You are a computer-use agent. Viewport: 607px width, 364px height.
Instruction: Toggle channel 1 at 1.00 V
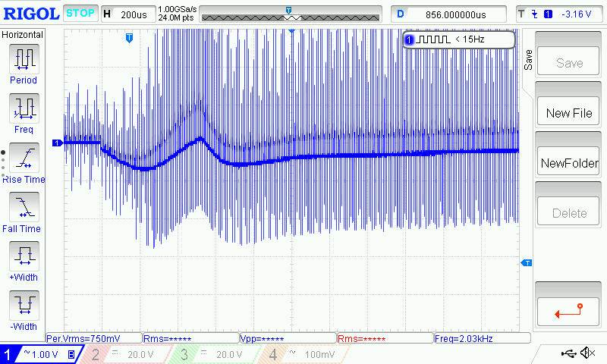39,354
